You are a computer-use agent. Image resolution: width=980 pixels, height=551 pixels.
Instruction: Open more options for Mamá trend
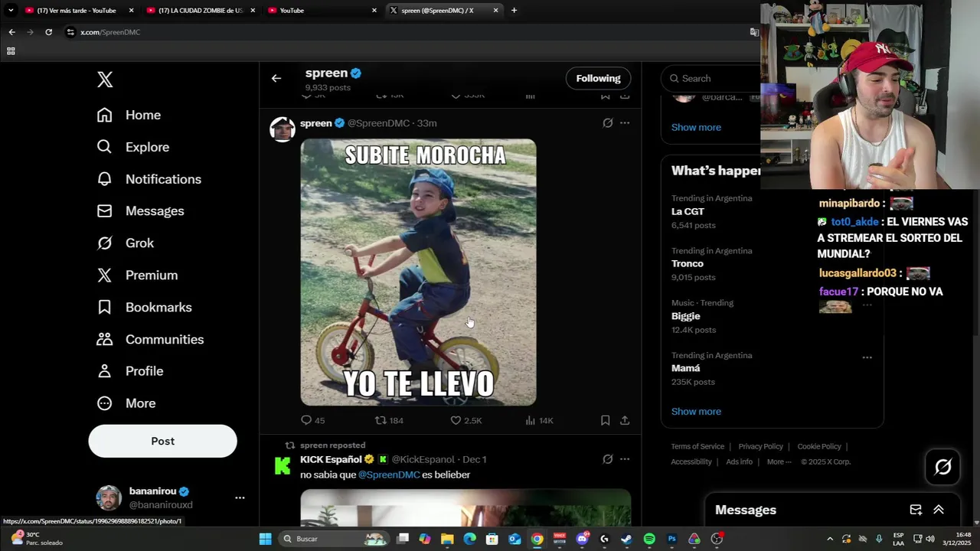click(x=867, y=357)
